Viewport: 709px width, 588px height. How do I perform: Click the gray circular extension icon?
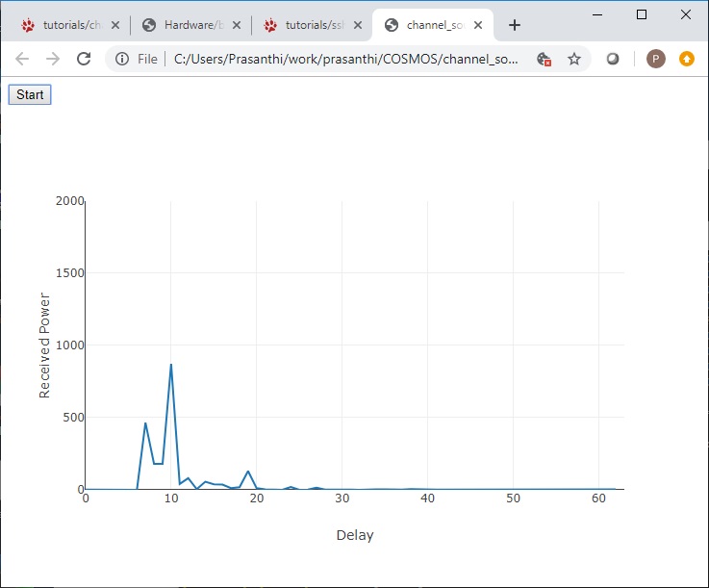[613, 59]
